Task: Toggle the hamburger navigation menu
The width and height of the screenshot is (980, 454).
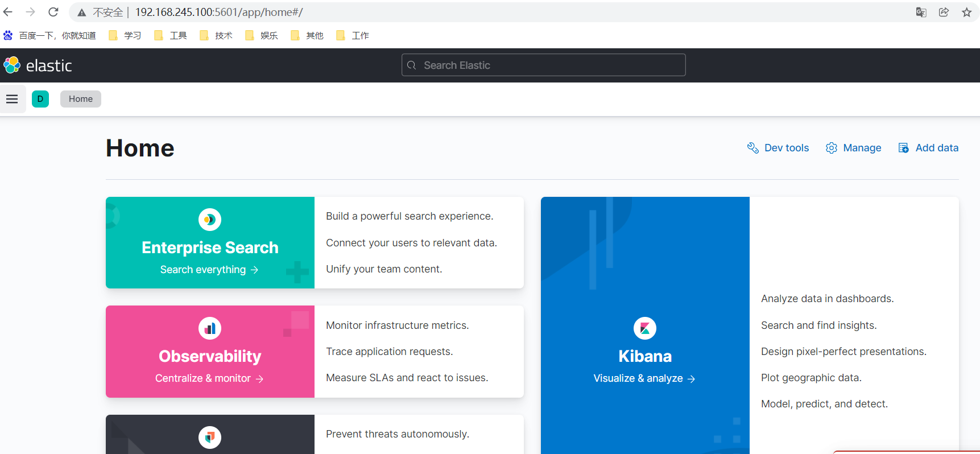Action: pos(12,99)
